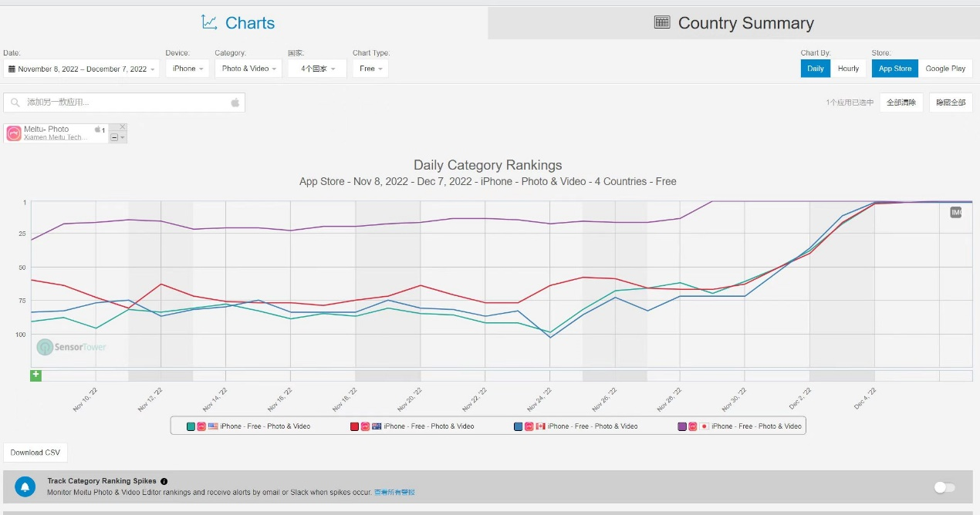Click the magnifier icon in search box
The image size is (980, 515).
pyautogui.click(x=15, y=103)
